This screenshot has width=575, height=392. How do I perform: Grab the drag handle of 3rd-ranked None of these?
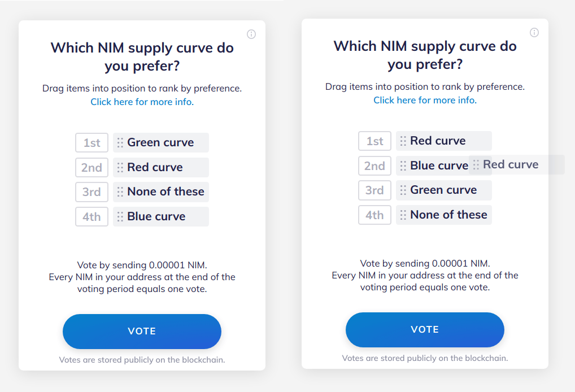pyautogui.click(x=120, y=192)
